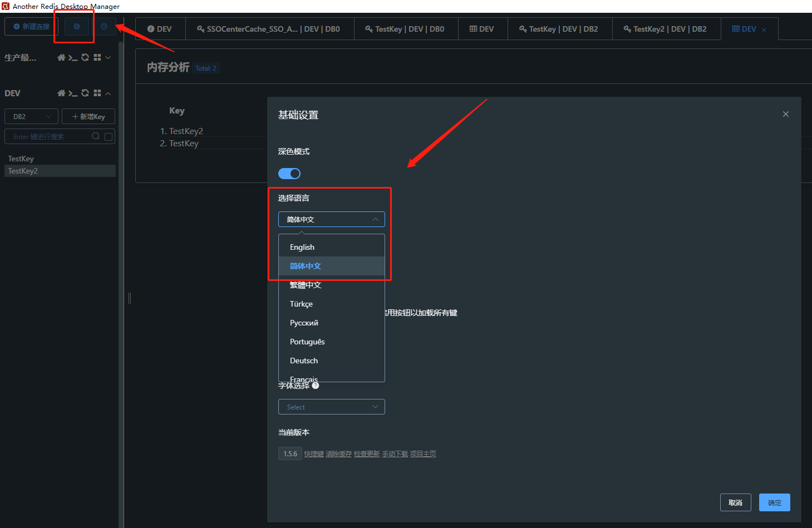Choose 简体中文 from language list
812x528 pixels.
click(332, 266)
